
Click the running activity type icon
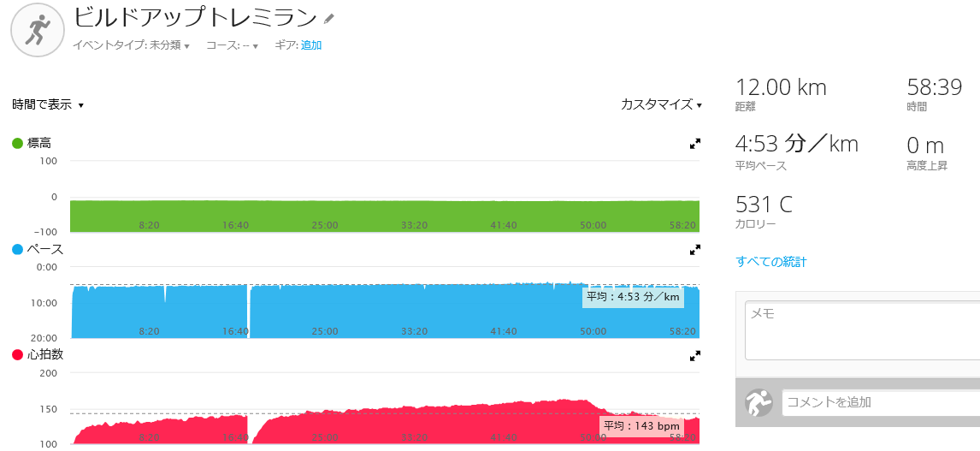38,30
